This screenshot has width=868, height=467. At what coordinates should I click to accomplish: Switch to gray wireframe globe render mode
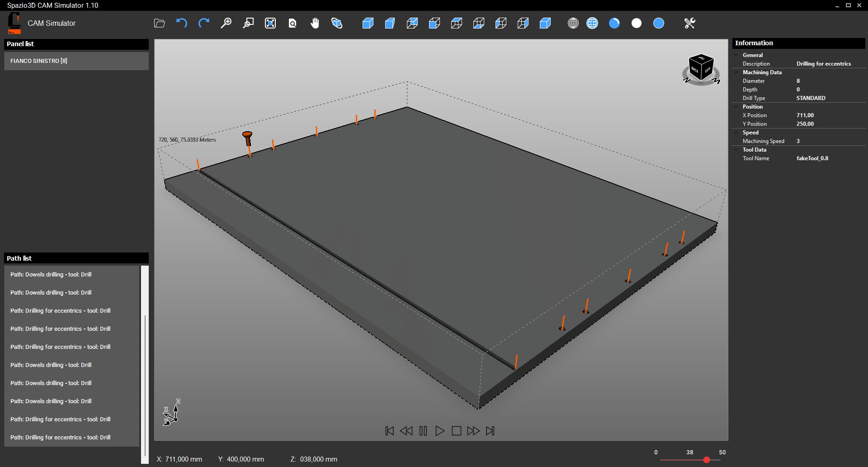point(573,23)
